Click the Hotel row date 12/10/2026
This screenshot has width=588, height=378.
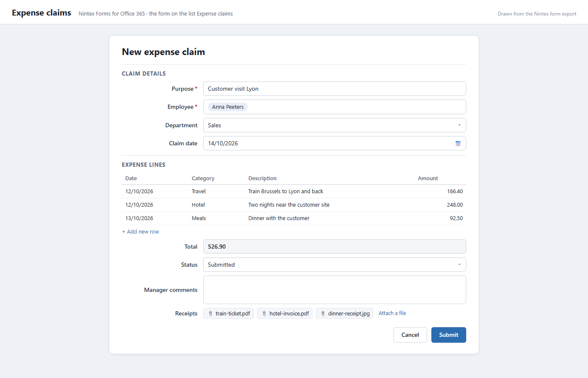click(139, 205)
